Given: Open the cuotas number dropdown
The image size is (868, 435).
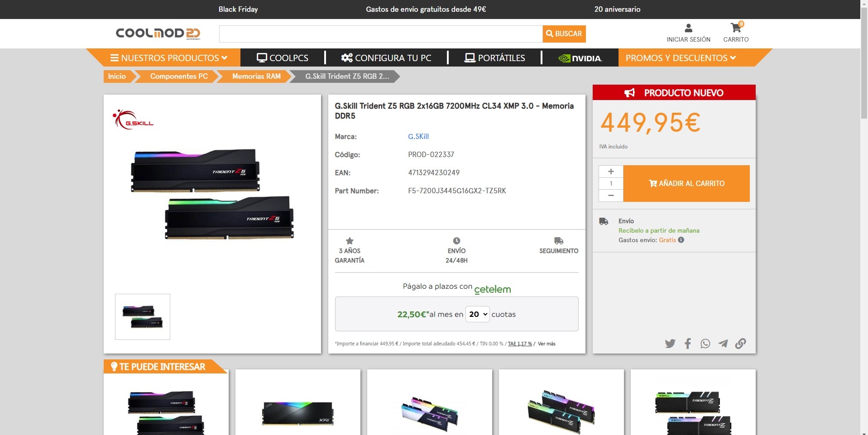Looking at the screenshot, I should click(x=478, y=314).
